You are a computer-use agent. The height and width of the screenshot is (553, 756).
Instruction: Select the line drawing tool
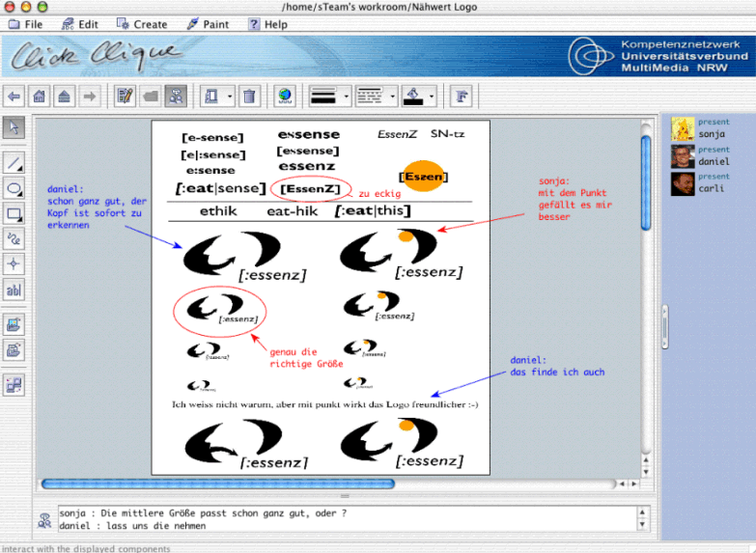(14, 162)
